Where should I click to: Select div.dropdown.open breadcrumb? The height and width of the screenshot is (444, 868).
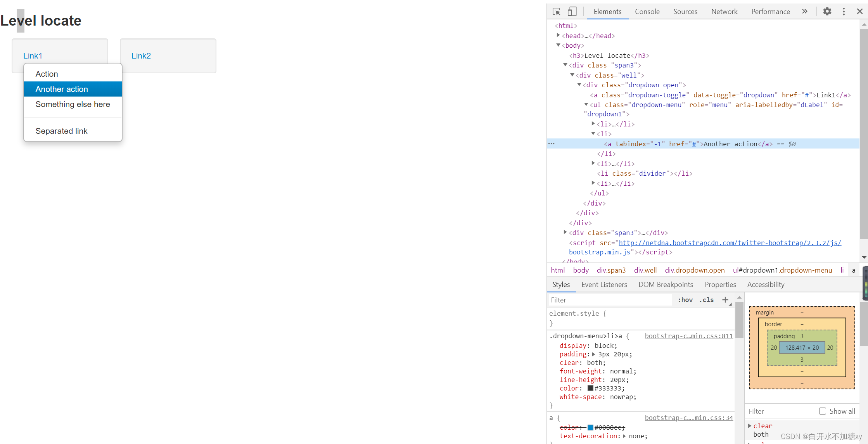pos(695,270)
